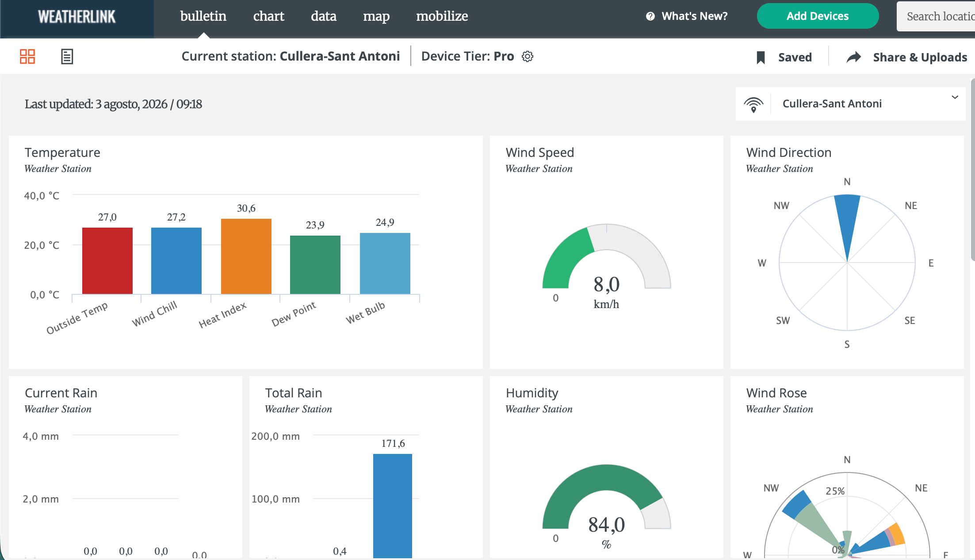Click the orange Heat Index bar
The height and width of the screenshot is (560, 975).
point(246,256)
